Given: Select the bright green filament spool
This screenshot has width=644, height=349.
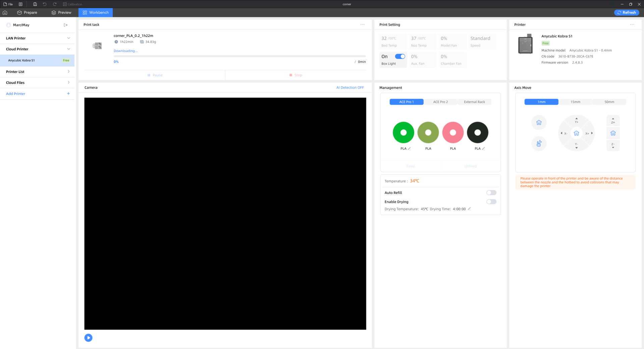Looking at the screenshot, I should [x=404, y=133].
